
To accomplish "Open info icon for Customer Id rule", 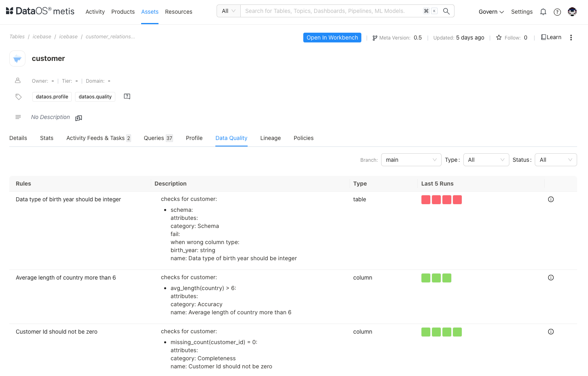I will [551, 332].
